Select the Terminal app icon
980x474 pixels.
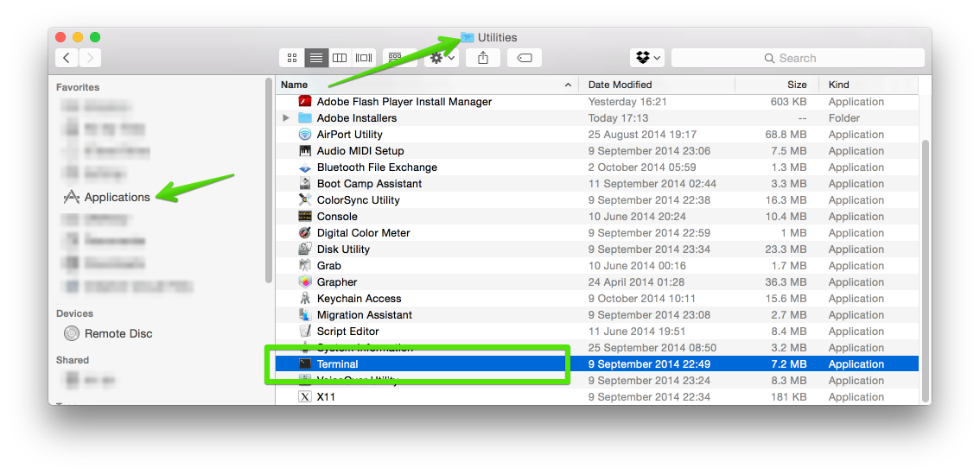pos(305,364)
